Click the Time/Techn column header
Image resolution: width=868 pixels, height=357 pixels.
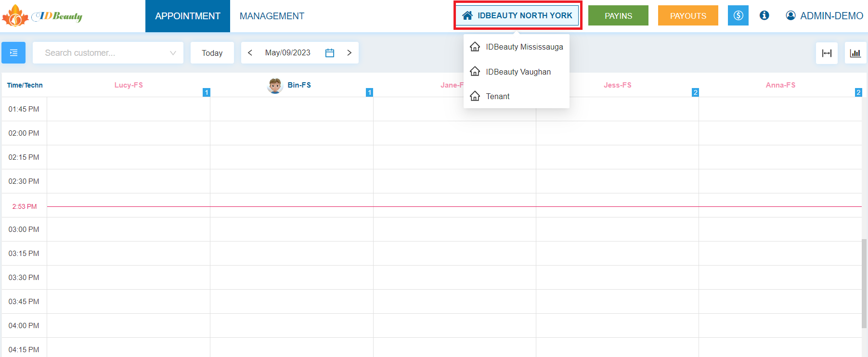tap(25, 85)
